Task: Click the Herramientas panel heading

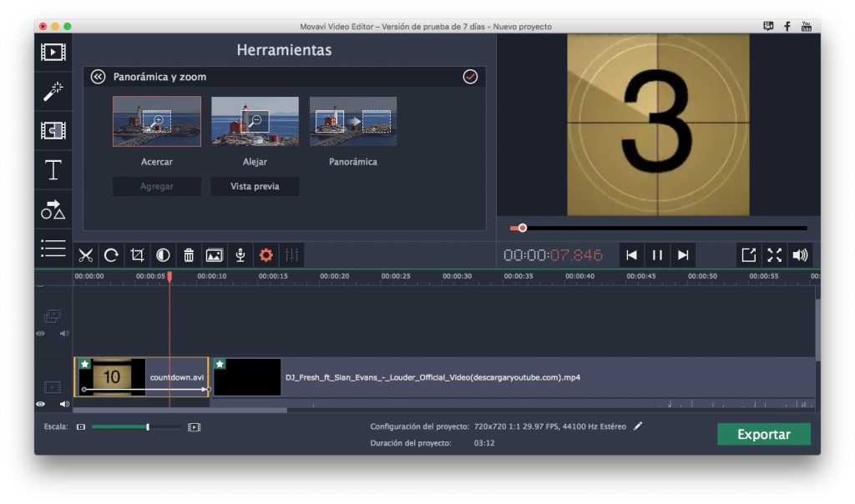Action: [284, 50]
